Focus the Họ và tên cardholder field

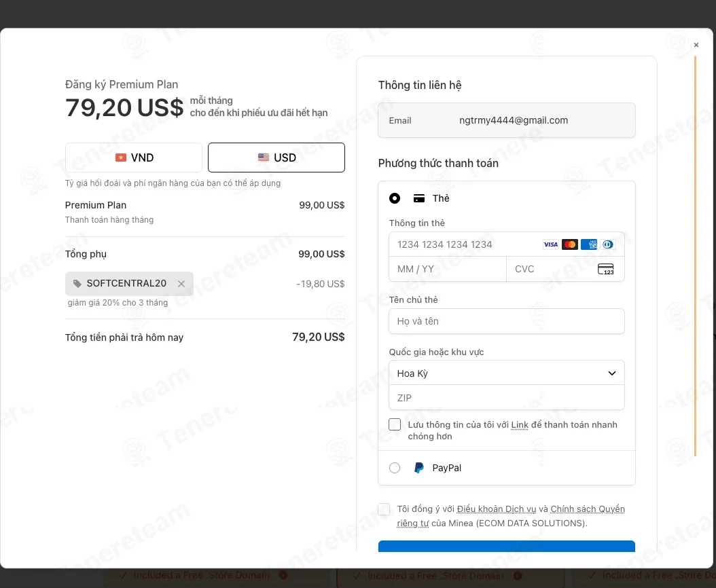pos(506,321)
